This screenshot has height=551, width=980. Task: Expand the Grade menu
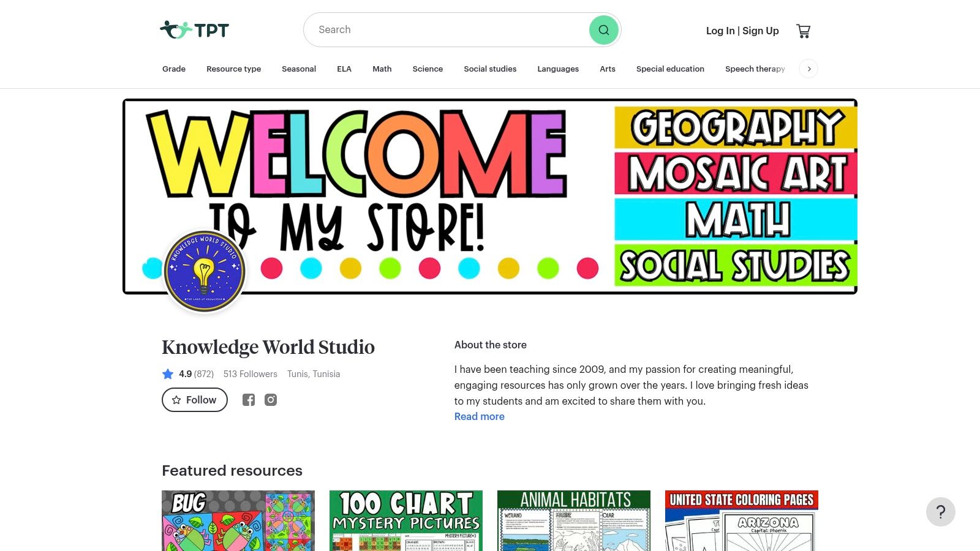click(174, 69)
